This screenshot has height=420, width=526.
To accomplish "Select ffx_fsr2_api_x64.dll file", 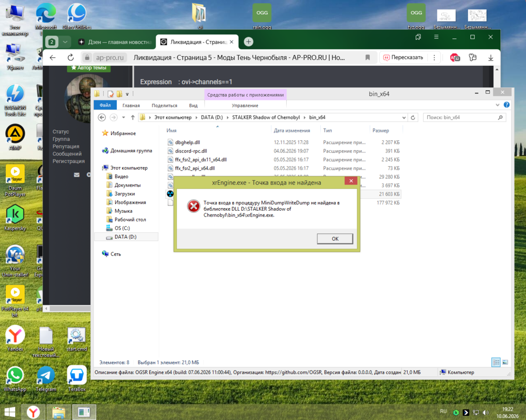I will [x=195, y=168].
